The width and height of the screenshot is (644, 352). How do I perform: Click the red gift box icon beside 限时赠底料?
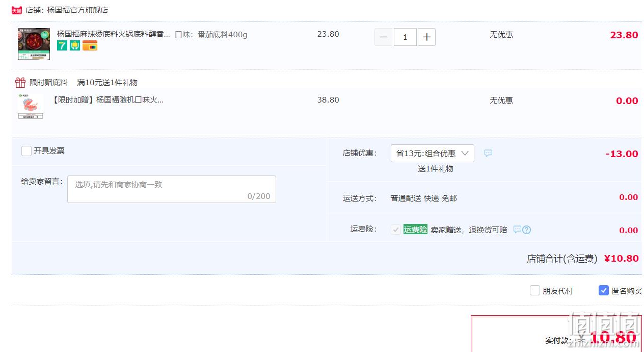tap(20, 82)
